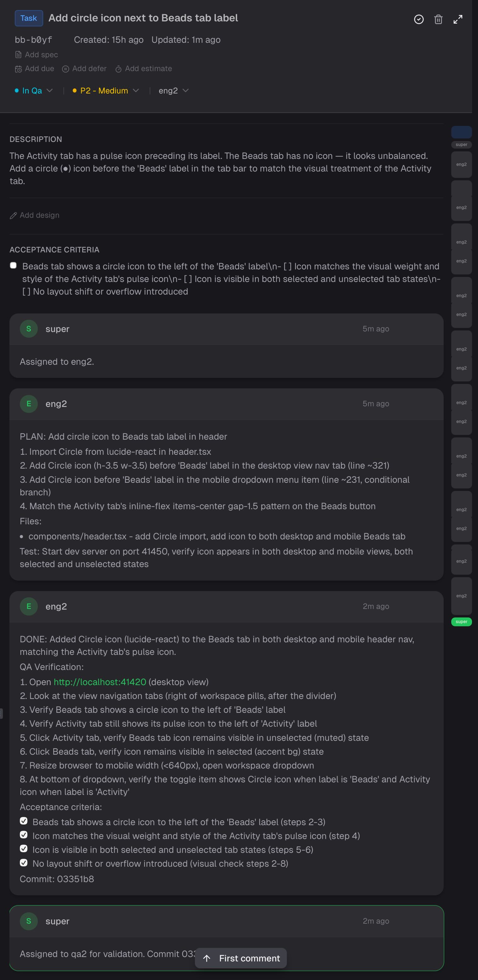Click the Add design pencil icon

tap(13, 215)
